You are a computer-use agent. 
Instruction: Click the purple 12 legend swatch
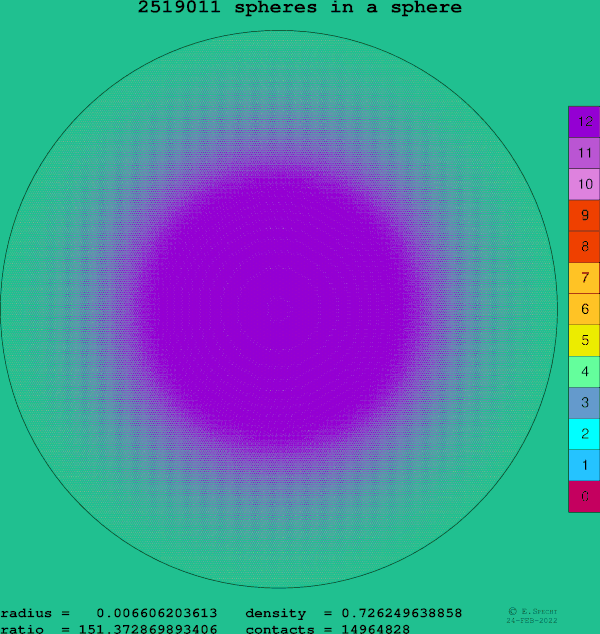[584, 122]
